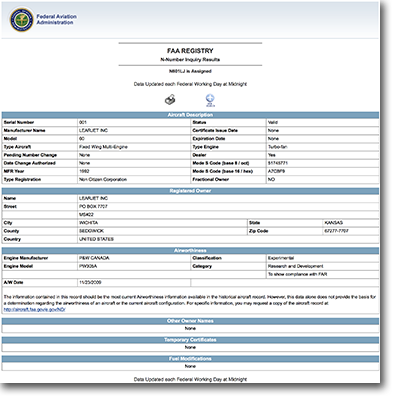Select Category value Research and Development

[296, 266]
